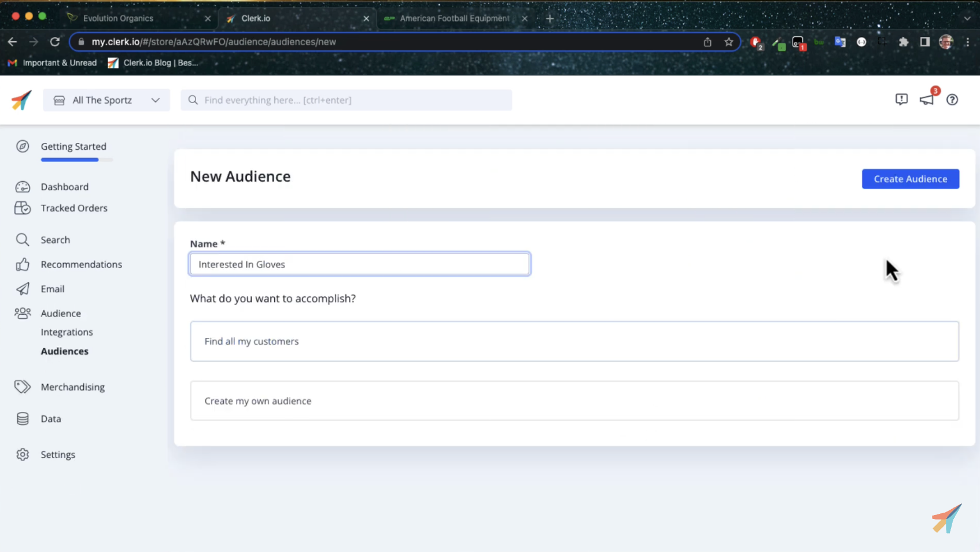Open the Recommendations thumbs-up section
Viewport: 980px width, 552px height.
coord(81,264)
